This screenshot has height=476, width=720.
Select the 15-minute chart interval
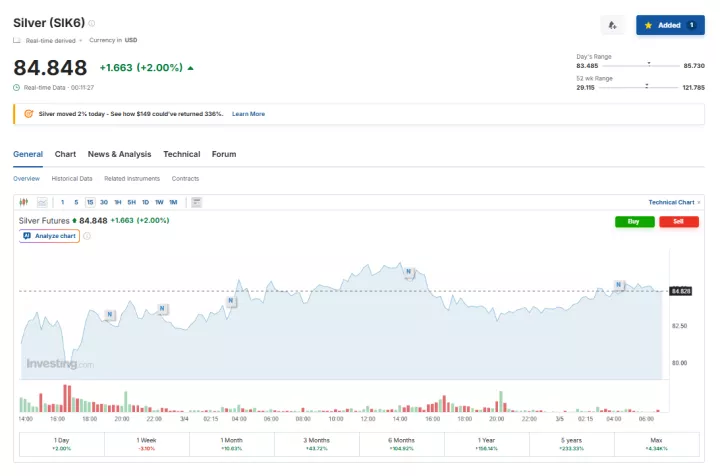pos(90,202)
